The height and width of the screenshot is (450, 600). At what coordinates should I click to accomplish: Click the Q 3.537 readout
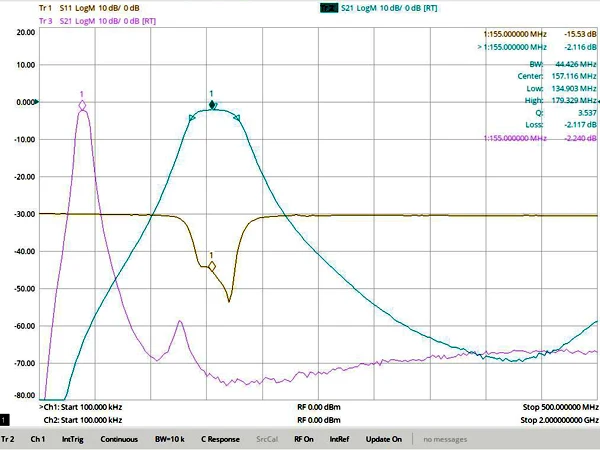click(x=566, y=112)
